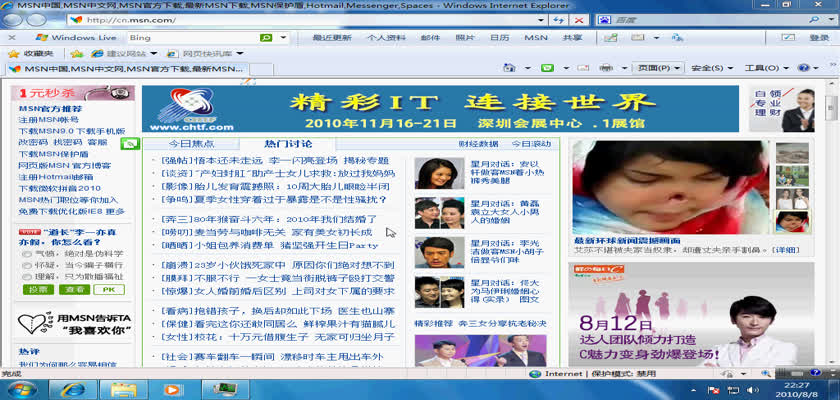Expand the 网页快讯库 dropdown
Image resolution: width=840 pixels, height=400 pixels.
pyautogui.click(x=240, y=54)
